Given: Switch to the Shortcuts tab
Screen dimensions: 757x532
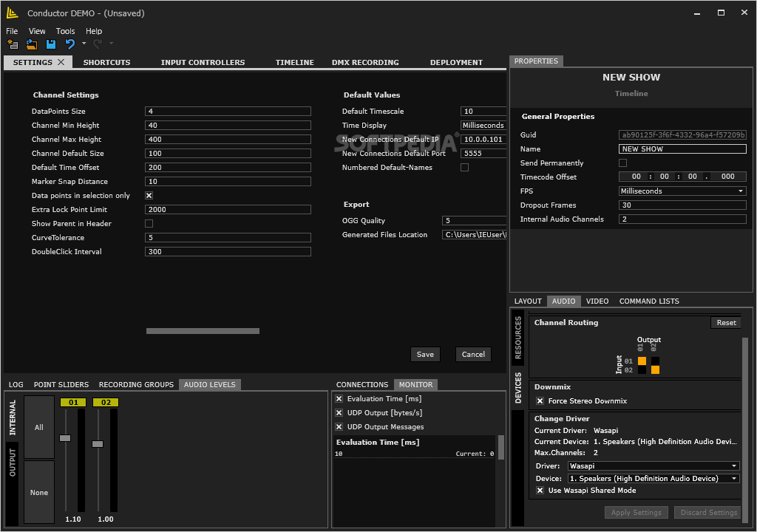Looking at the screenshot, I should click(106, 62).
